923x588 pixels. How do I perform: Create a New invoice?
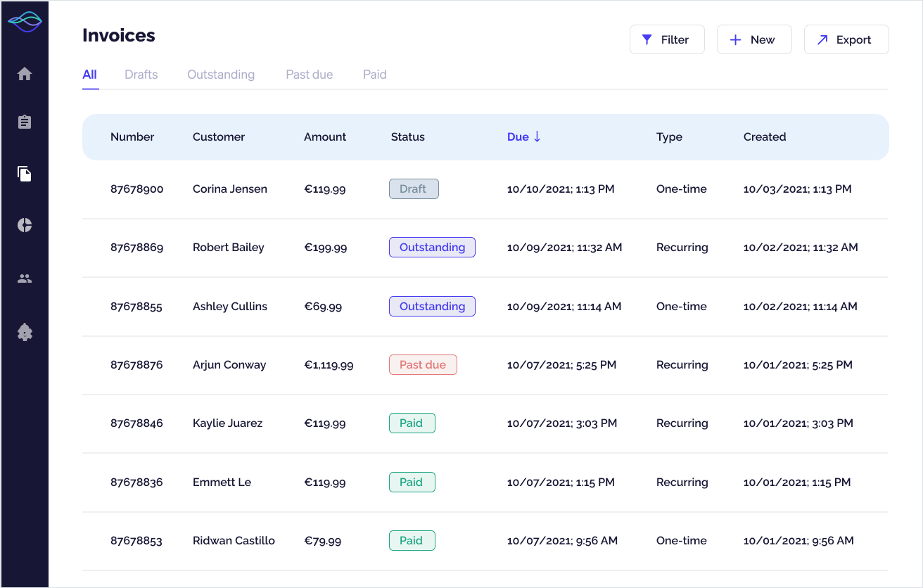[753, 39]
